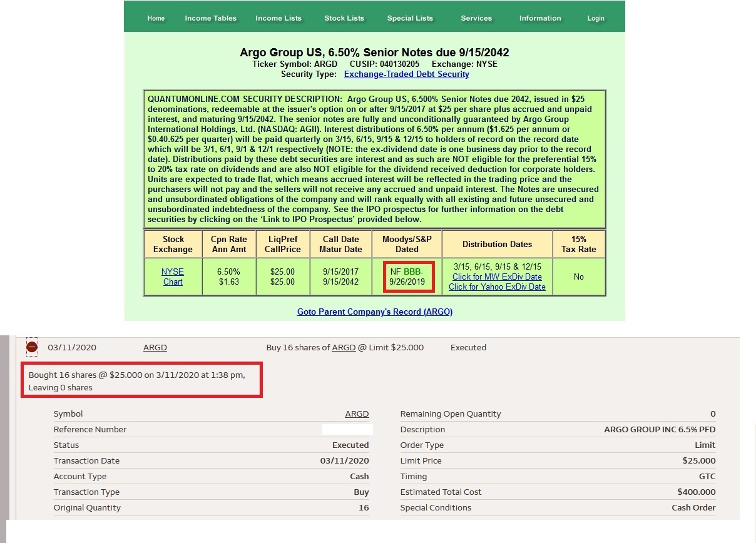The image size is (756, 543).
Task: Select the Moodys/S&P Dated column header
Action: (x=407, y=244)
